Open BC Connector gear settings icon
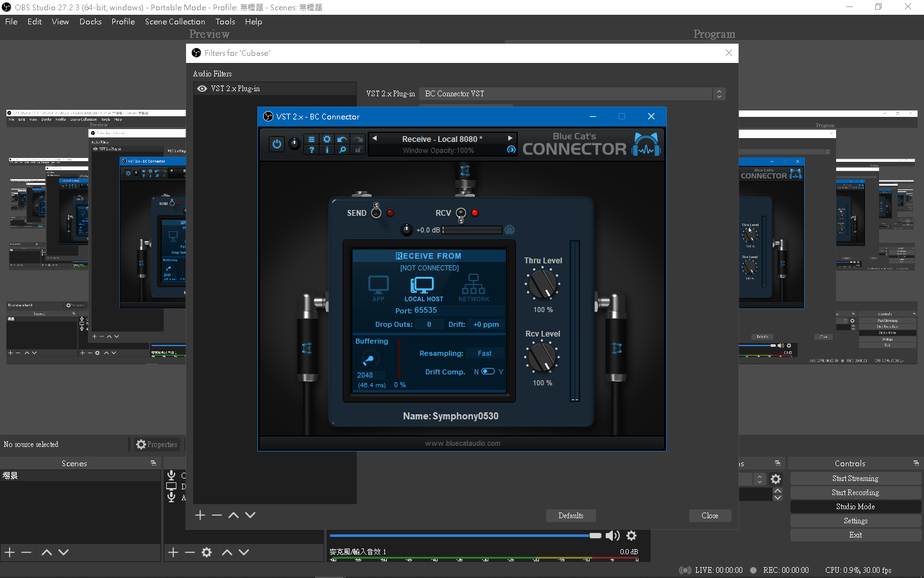Screen dimensions: 924x578 (327, 139)
